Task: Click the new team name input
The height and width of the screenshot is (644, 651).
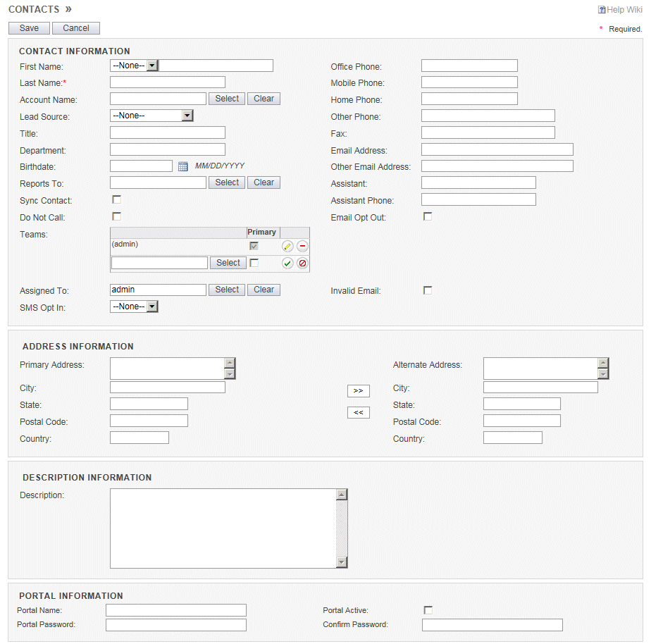Action: tap(159, 263)
